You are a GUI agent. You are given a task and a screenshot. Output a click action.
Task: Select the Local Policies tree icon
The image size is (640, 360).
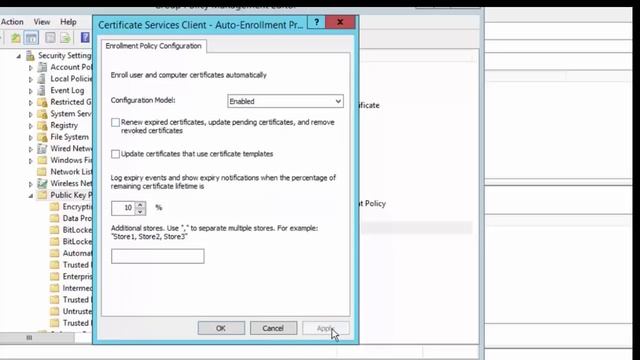coord(42,79)
